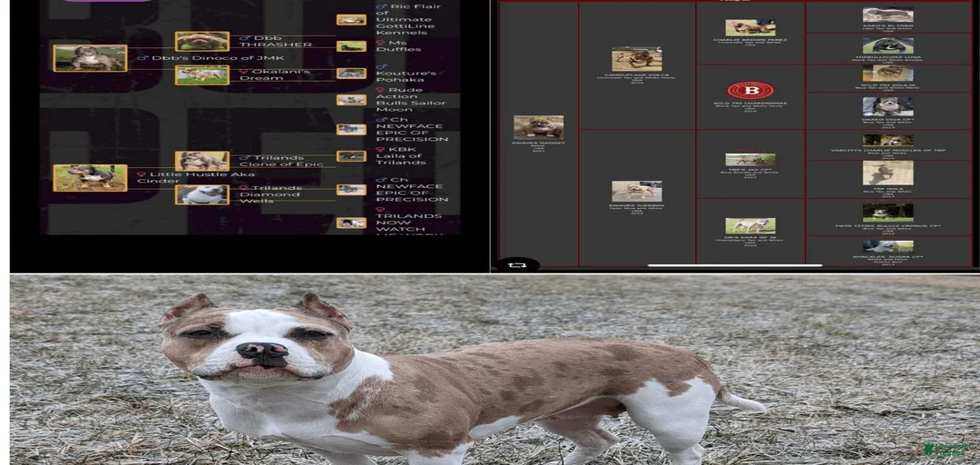Select Trilands Diamond Wells white dog photo

201,194
